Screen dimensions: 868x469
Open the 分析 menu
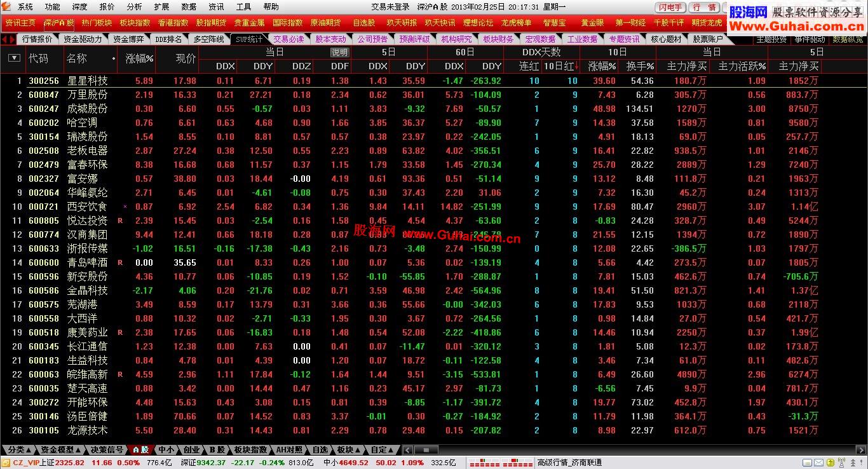point(135,6)
